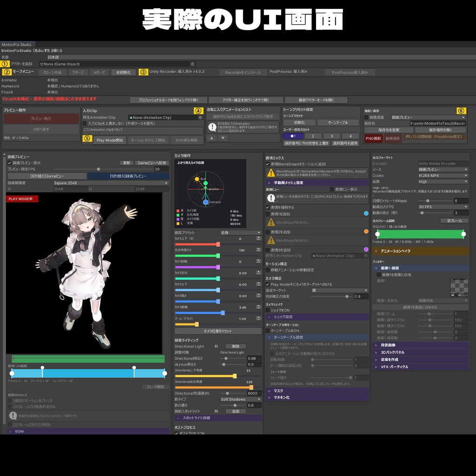Image resolution: width=476 pixels, height=476 pixels.
Task: Expand アニメーションベイク section
Action: (420, 251)
